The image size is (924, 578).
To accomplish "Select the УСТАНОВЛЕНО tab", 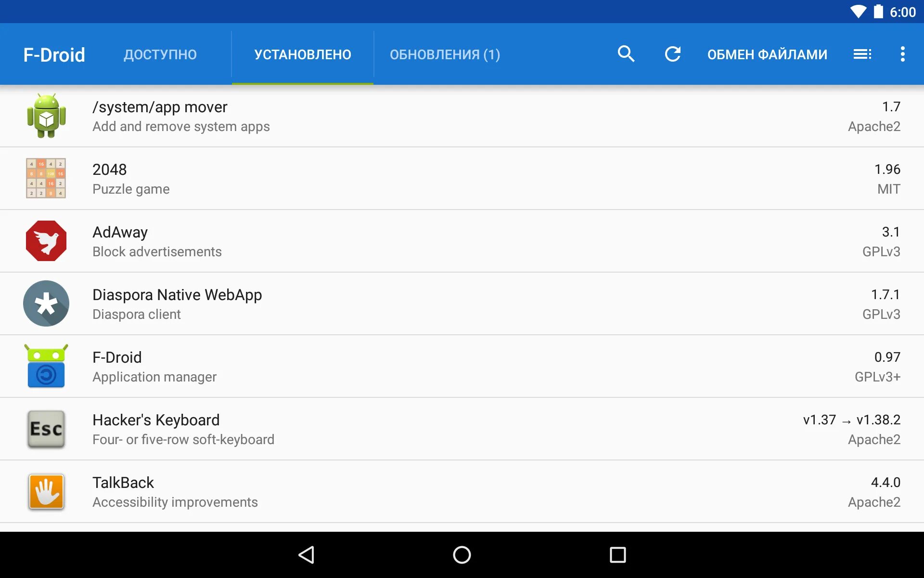I will coord(303,54).
